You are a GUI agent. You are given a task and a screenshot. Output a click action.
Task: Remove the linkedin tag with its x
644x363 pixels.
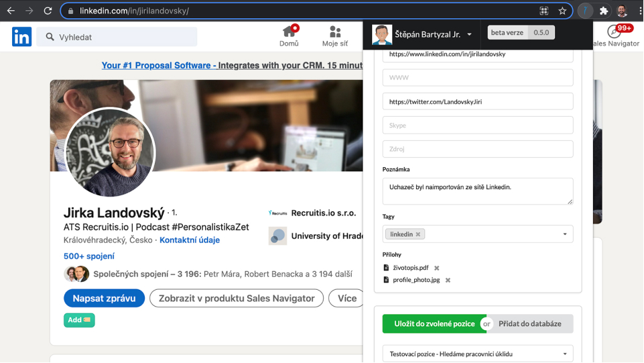click(418, 234)
